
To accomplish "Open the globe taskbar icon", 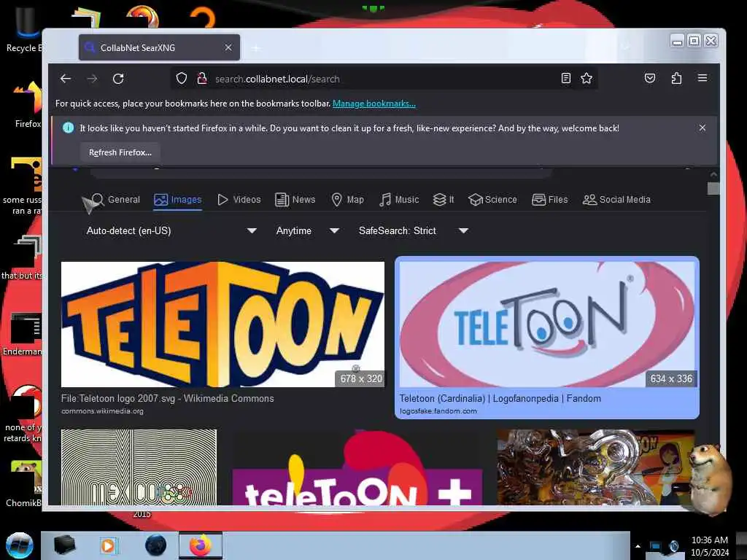I will tap(156, 545).
